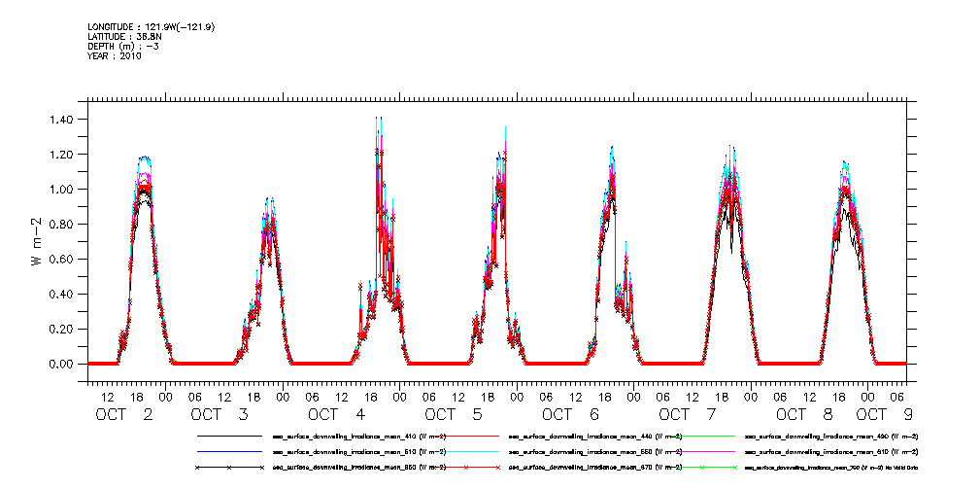This screenshot has width=980, height=490.
Task: Click the LONGITUDE : 121.9W header line
Action: point(153,27)
